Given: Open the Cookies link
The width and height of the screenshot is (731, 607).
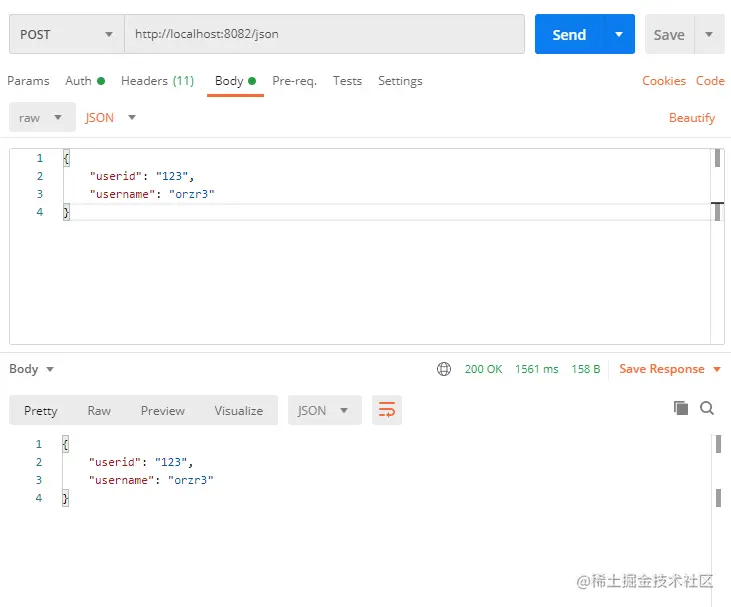Looking at the screenshot, I should point(664,81).
